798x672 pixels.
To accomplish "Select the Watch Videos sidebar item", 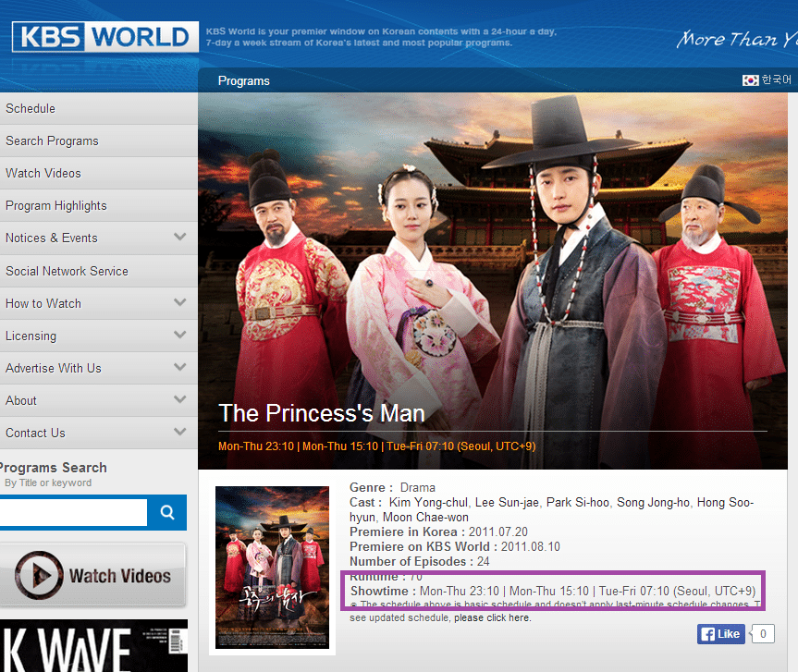I will (43, 173).
